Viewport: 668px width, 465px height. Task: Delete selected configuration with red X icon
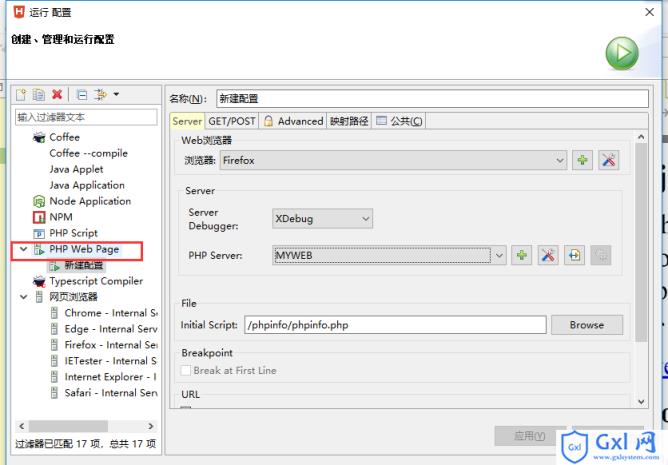57,95
